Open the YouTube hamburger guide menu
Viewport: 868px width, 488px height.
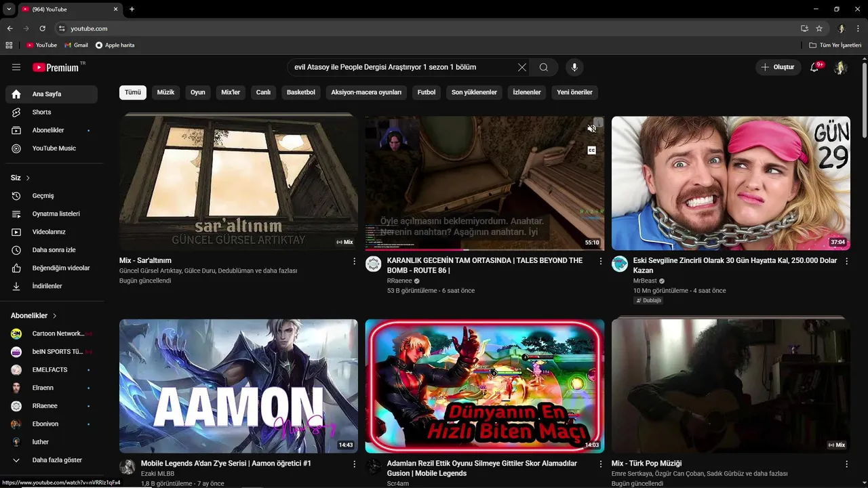click(x=16, y=67)
